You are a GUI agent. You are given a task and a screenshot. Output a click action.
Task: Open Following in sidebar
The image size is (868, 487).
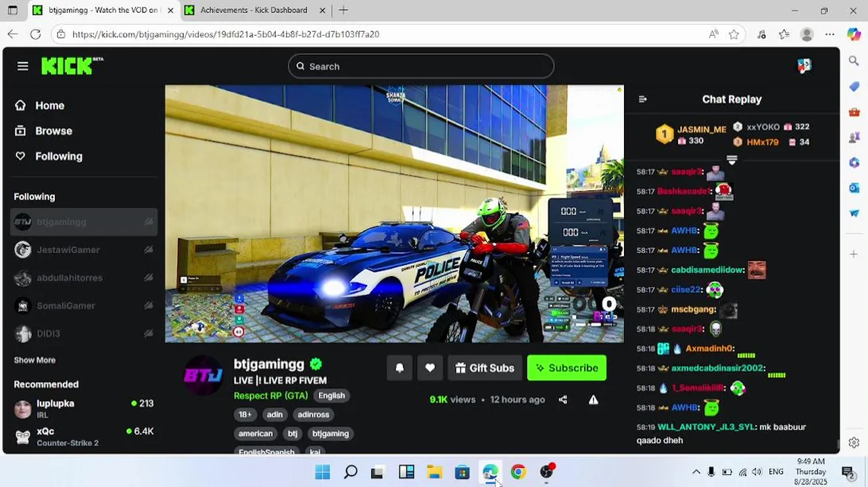pos(49,156)
